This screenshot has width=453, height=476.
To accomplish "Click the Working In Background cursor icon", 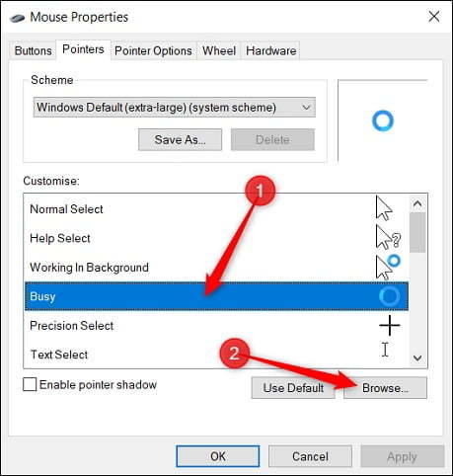I will (x=388, y=267).
